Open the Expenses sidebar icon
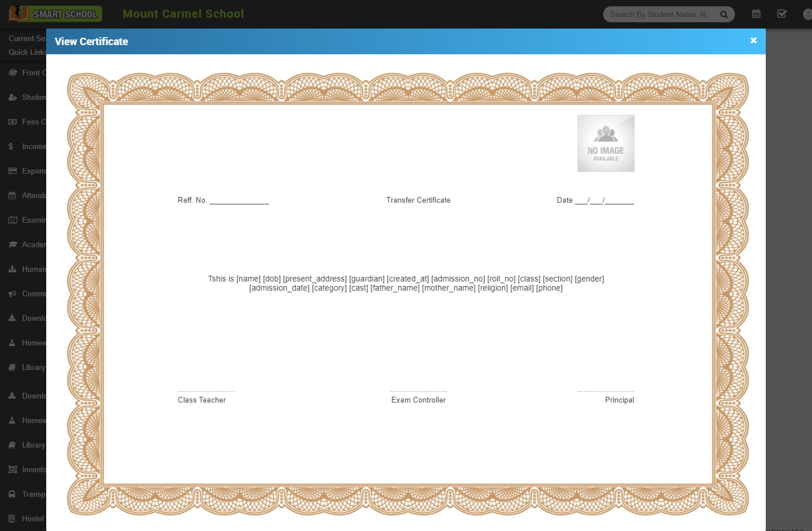The height and width of the screenshot is (531, 812). (x=13, y=171)
